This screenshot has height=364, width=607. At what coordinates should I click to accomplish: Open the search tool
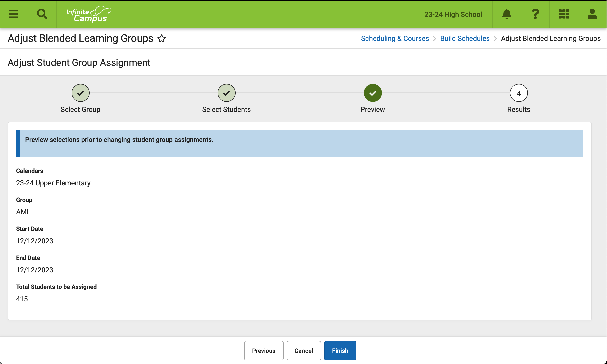[x=42, y=14]
